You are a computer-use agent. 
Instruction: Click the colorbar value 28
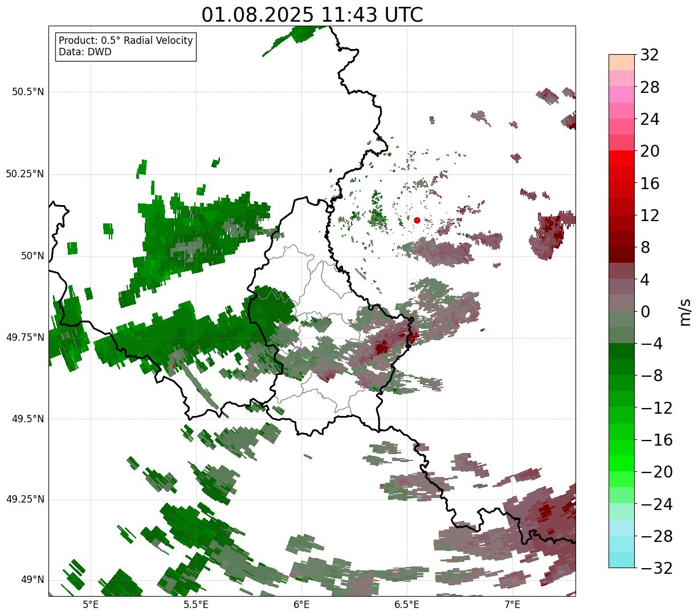pyautogui.click(x=650, y=87)
